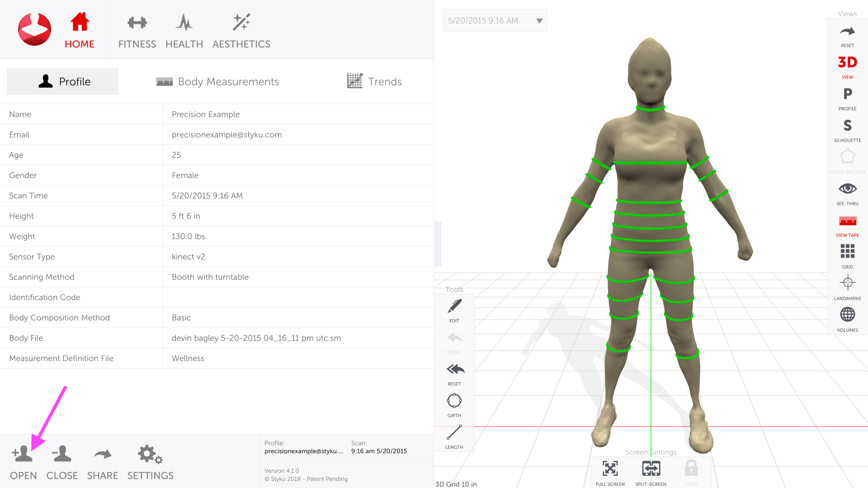Expand the scan date dropdown
This screenshot has height=488, width=868.
(539, 21)
